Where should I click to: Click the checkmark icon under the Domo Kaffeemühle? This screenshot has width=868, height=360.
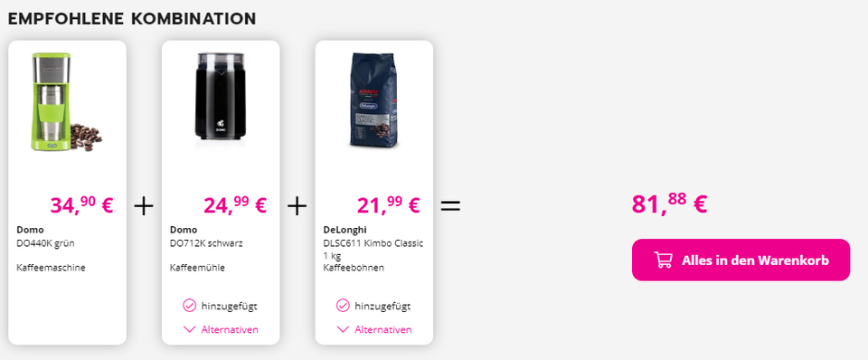tap(189, 306)
